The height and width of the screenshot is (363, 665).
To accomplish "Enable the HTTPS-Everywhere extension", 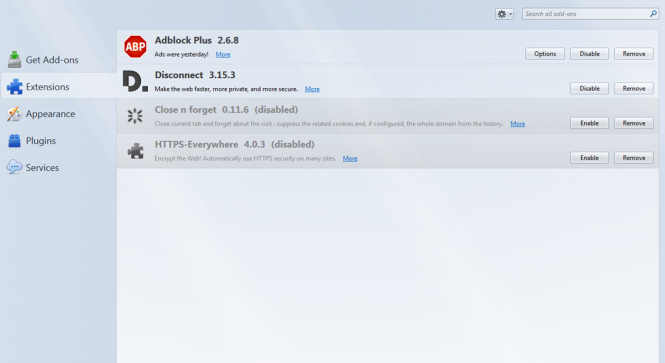I will (590, 158).
